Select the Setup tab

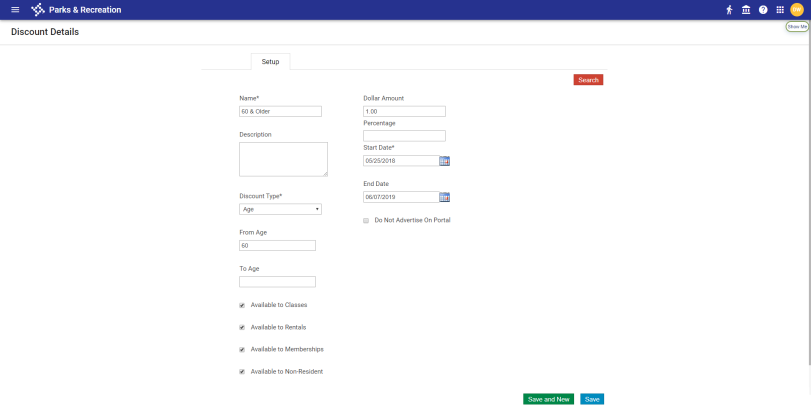[x=270, y=62]
